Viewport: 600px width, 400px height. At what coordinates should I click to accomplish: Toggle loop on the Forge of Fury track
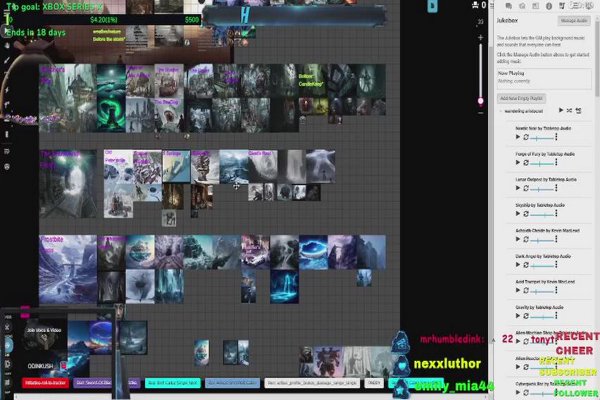(x=526, y=162)
